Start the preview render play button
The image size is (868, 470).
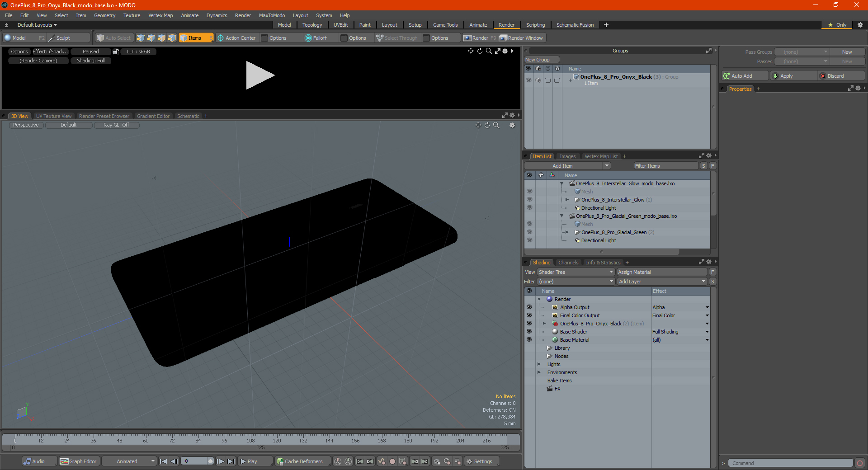pyautogui.click(x=260, y=75)
